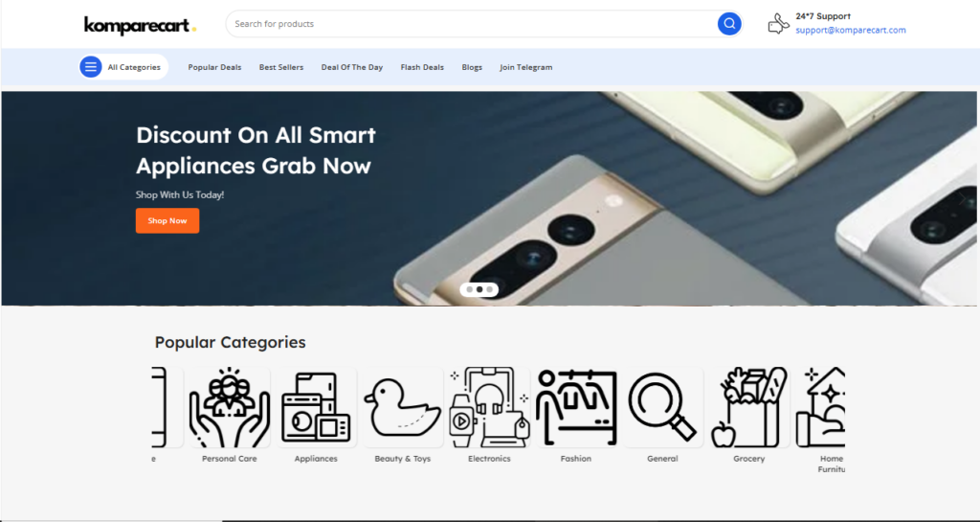The image size is (980, 522).
Task: Open the Appliances category icon
Action: click(316, 408)
